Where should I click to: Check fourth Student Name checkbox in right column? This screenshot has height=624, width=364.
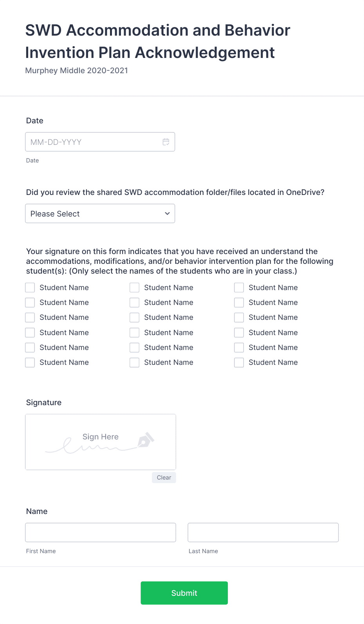click(x=239, y=333)
